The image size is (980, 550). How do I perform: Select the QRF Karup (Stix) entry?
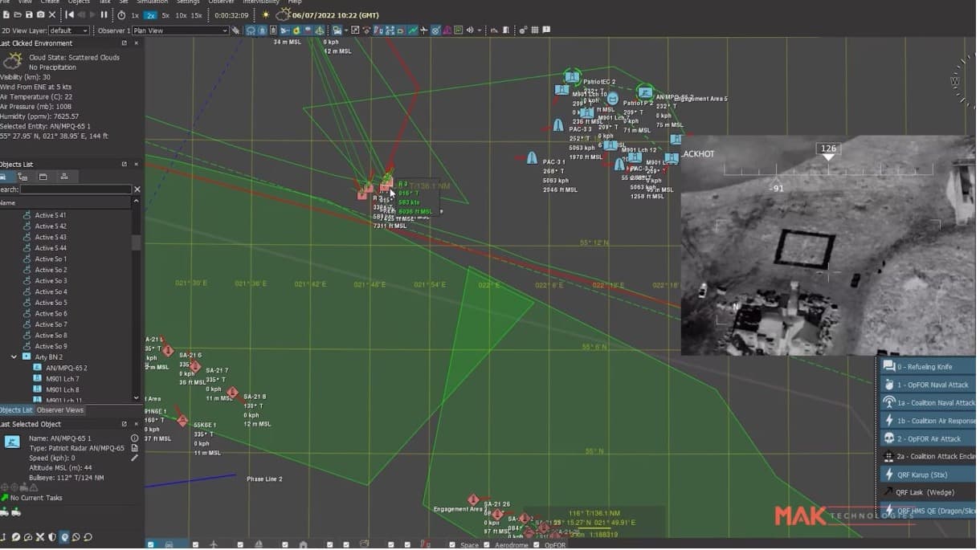[926, 475]
